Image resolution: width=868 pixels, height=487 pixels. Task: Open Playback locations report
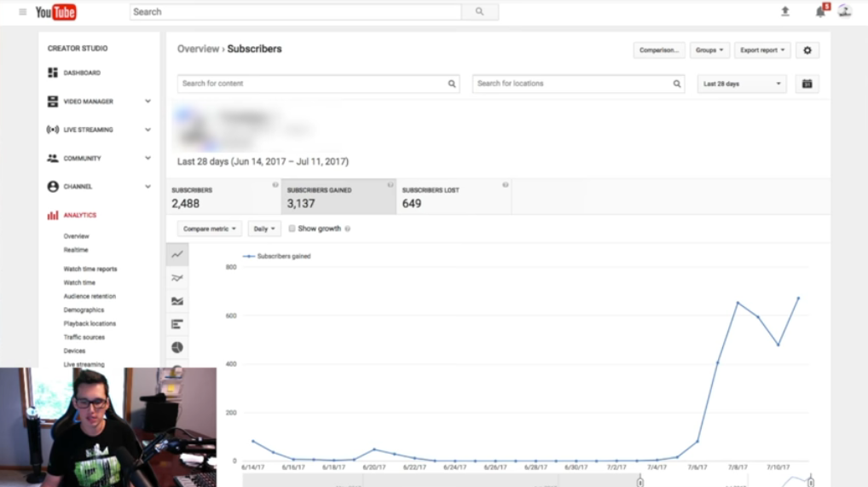[90, 323]
